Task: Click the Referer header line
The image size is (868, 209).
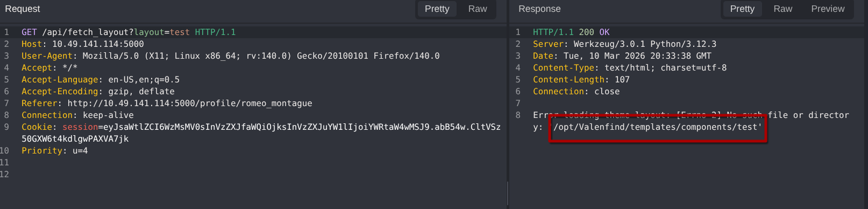Action: 167,103
